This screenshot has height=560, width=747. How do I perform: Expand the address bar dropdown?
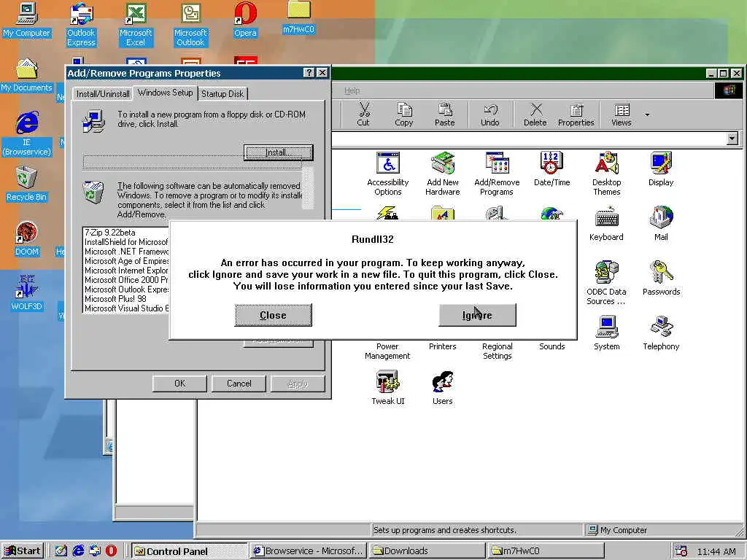[x=732, y=139]
